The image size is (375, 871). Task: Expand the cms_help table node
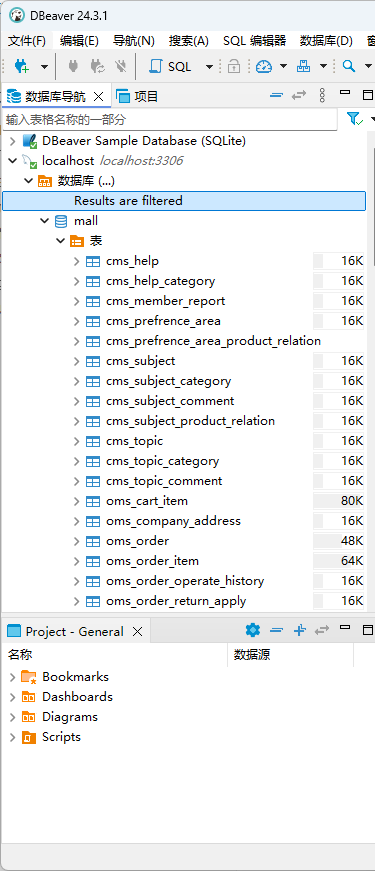(77, 261)
